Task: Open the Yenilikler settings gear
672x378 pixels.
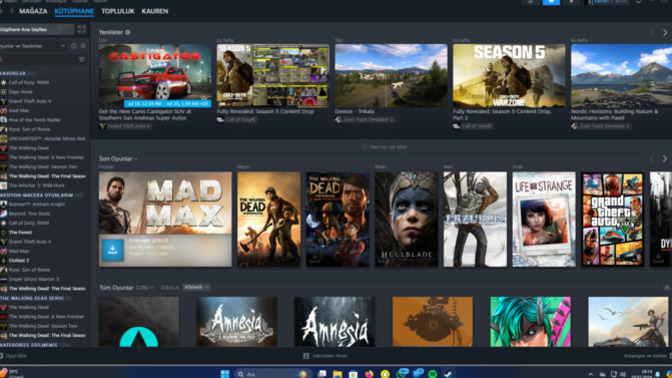Action: point(128,32)
